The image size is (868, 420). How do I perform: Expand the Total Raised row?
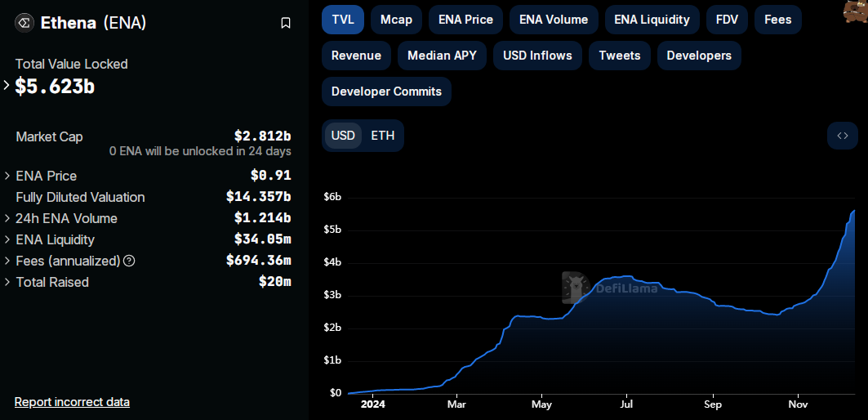(x=7, y=282)
